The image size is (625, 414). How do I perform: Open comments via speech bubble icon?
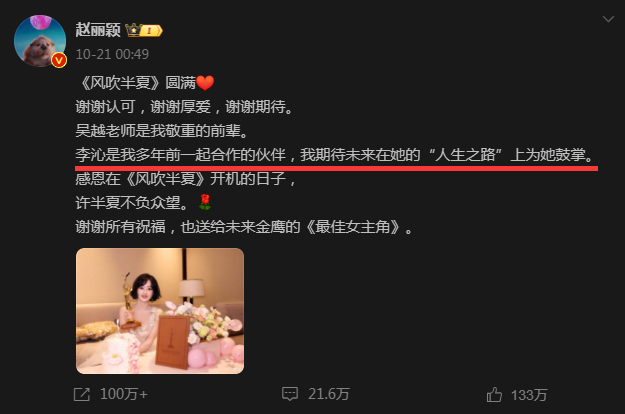pos(290,394)
